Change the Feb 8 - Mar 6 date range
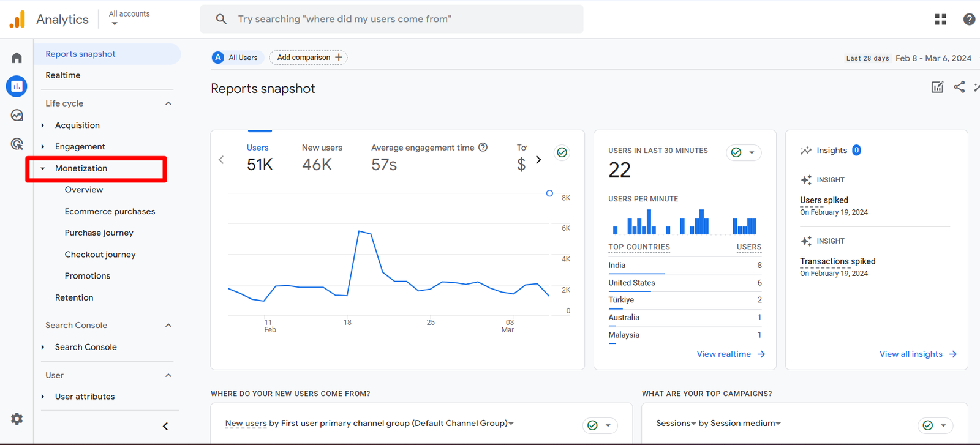Screen dimensions: 980x445 pyautogui.click(x=933, y=58)
